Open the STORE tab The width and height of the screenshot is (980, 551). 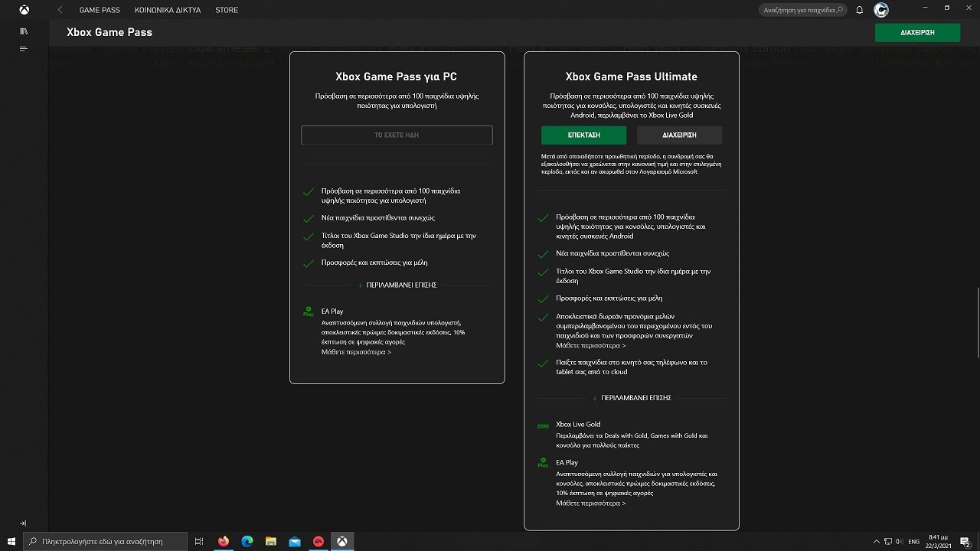click(227, 10)
